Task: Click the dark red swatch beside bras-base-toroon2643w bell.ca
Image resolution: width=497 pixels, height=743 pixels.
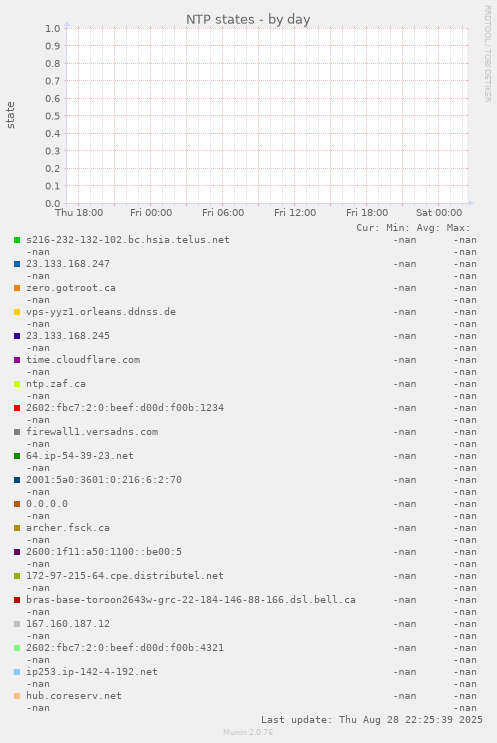Action: pyautogui.click(x=17, y=600)
